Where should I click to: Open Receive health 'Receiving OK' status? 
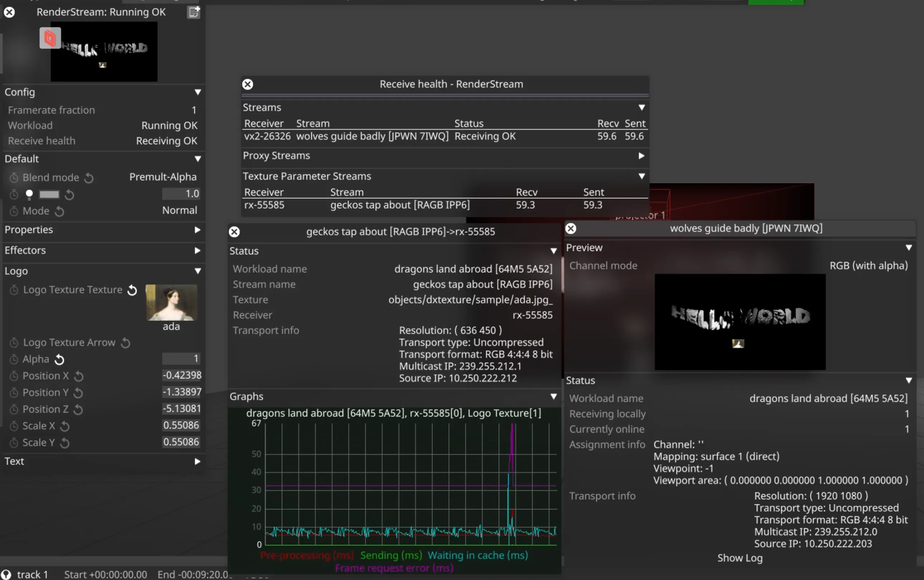(166, 141)
